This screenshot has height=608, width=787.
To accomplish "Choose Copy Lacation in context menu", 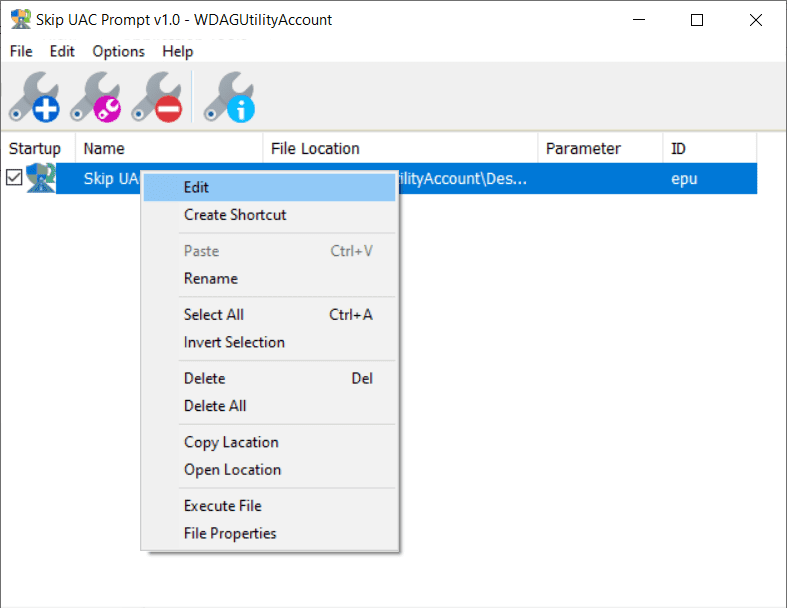I will click(x=270, y=442).
